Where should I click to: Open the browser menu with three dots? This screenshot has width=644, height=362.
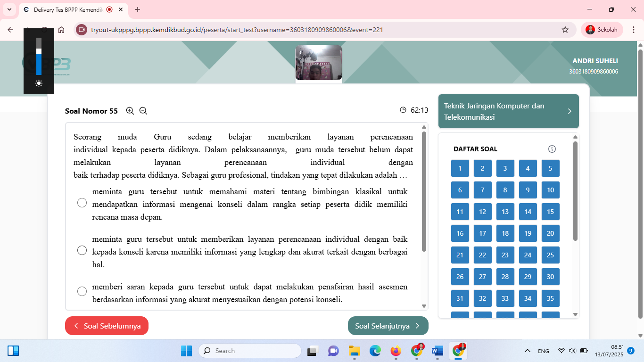pos(634,29)
